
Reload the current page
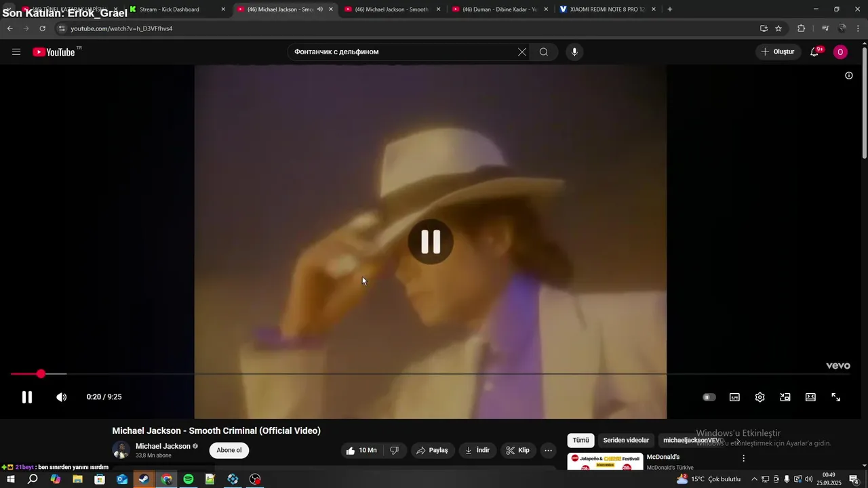click(x=42, y=28)
